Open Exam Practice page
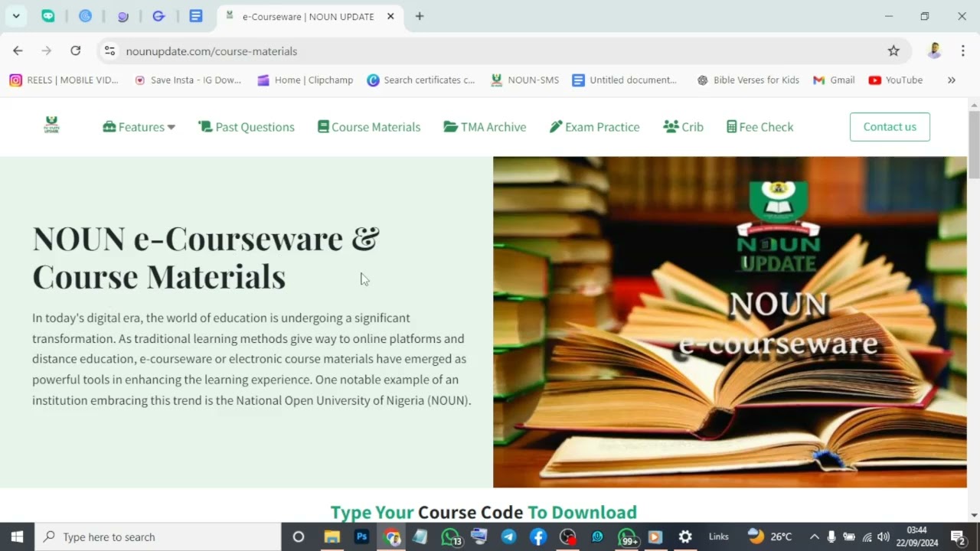Screen dimensions: 980x551 (595, 127)
